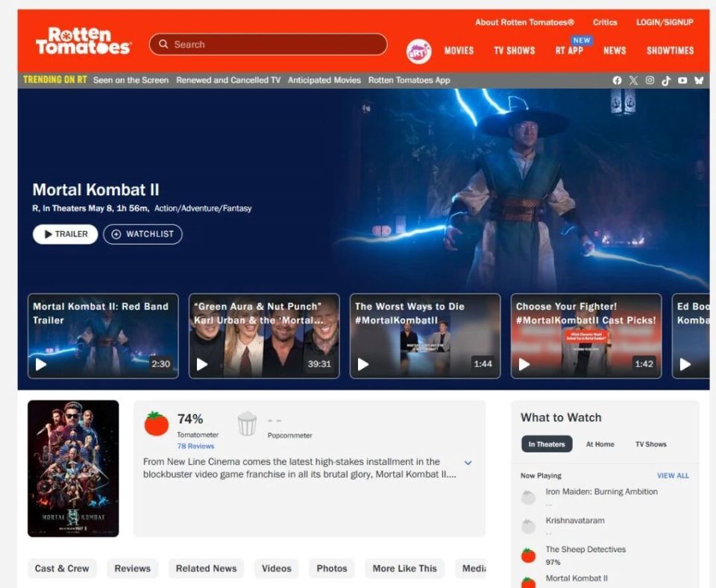Screen dimensions: 716x588
Task: Jump to the Videos section chip
Action: pos(276,569)
